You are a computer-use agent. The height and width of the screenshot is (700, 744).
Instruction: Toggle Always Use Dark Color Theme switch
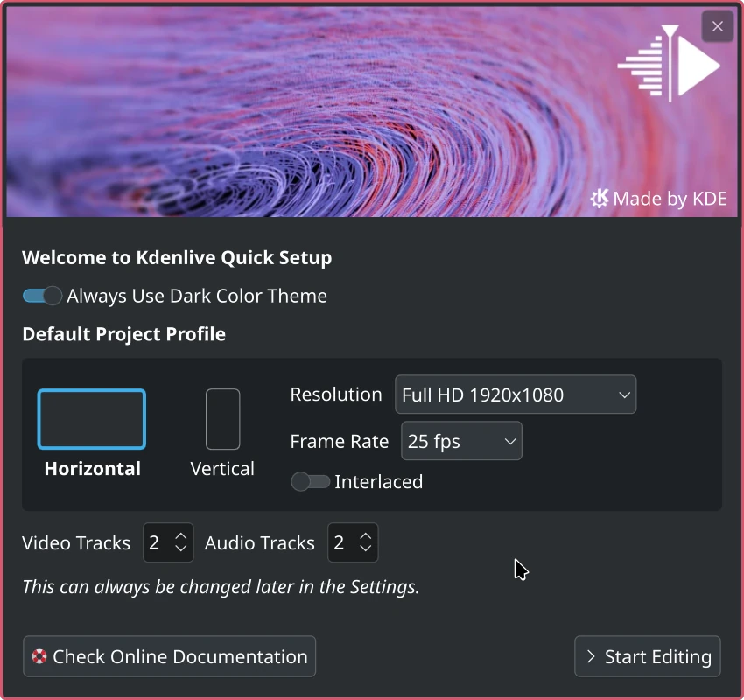pyautogui.click(x=42, y=296)
